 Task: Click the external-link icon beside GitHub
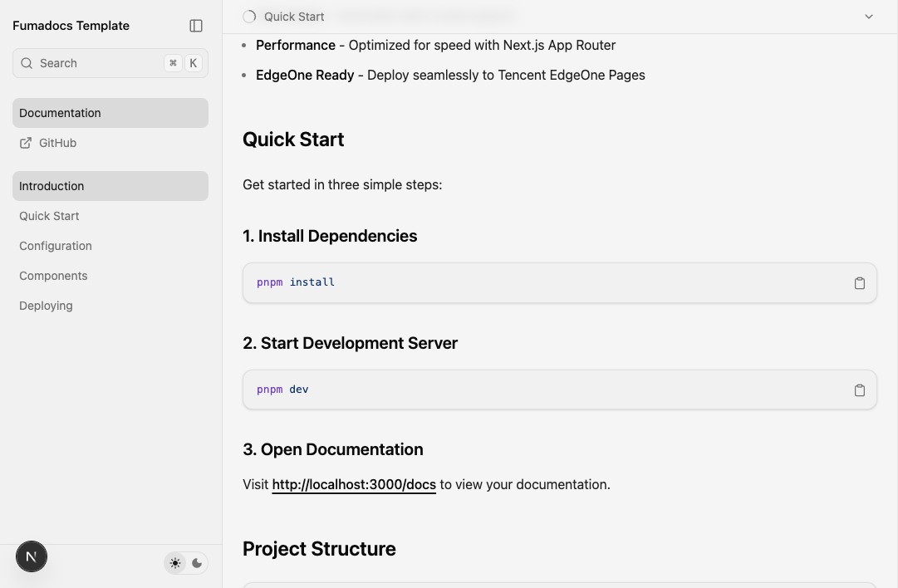click(26, 143)
